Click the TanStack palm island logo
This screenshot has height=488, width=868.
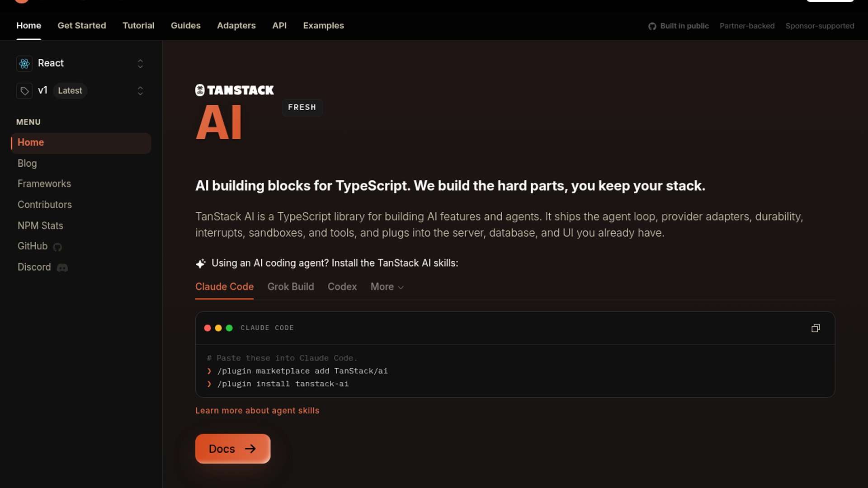[200, 90]
